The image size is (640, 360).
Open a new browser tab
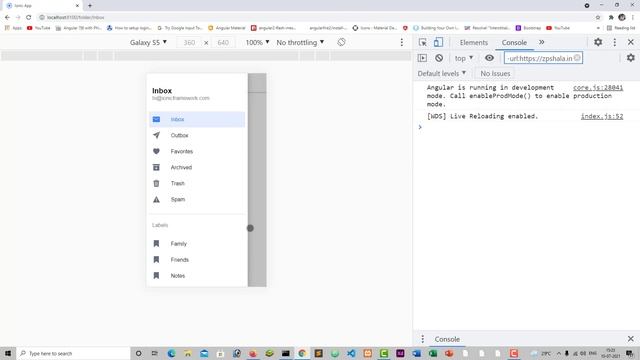click(90, 6)
